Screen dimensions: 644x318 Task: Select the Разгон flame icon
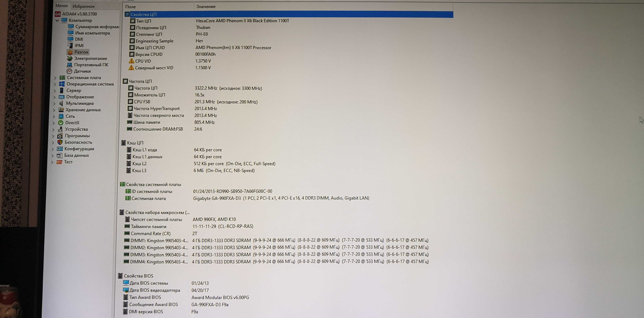click(70, 52)
